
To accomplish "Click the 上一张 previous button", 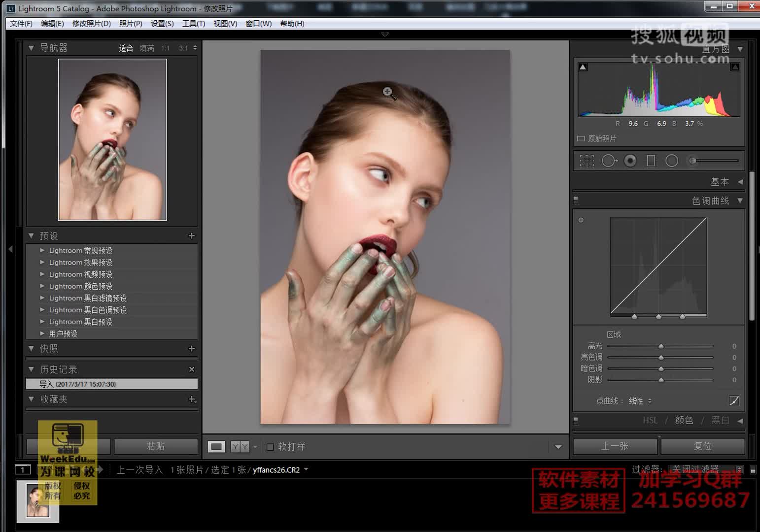I will point(615,446).
